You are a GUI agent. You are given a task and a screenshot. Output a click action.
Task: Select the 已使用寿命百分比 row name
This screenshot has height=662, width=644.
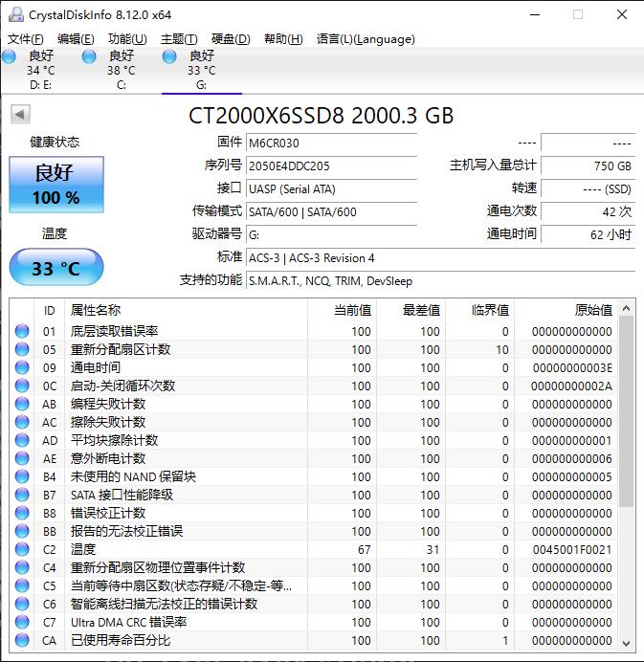pyautogui.click(x=121, y=640)
